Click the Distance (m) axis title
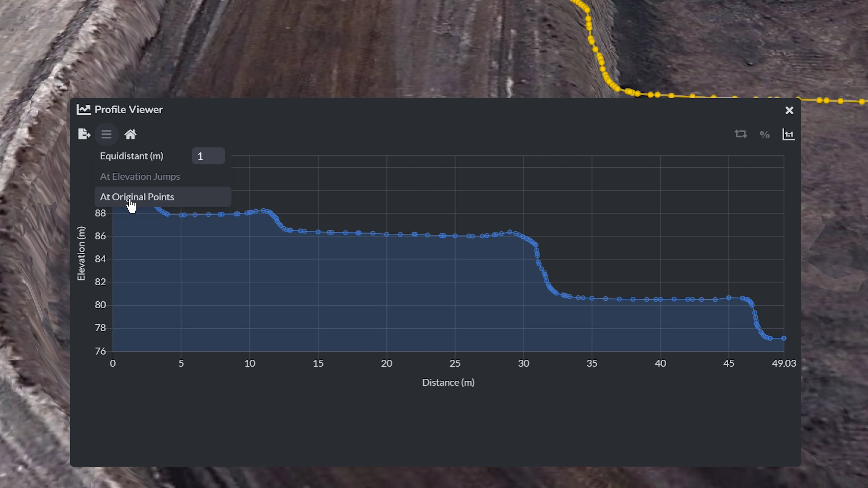 (448, 382)
